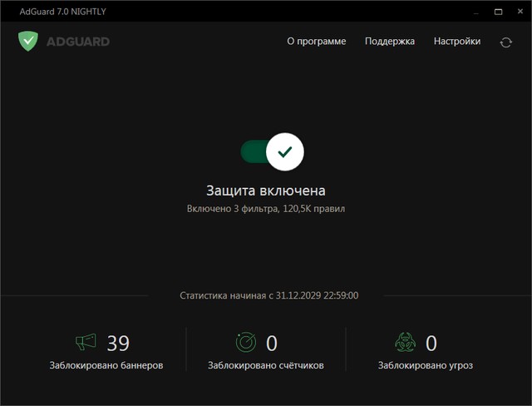Viewport: 532px width, 406px height.
Task: Toggle the protection switch off
Action: (272, 151)
